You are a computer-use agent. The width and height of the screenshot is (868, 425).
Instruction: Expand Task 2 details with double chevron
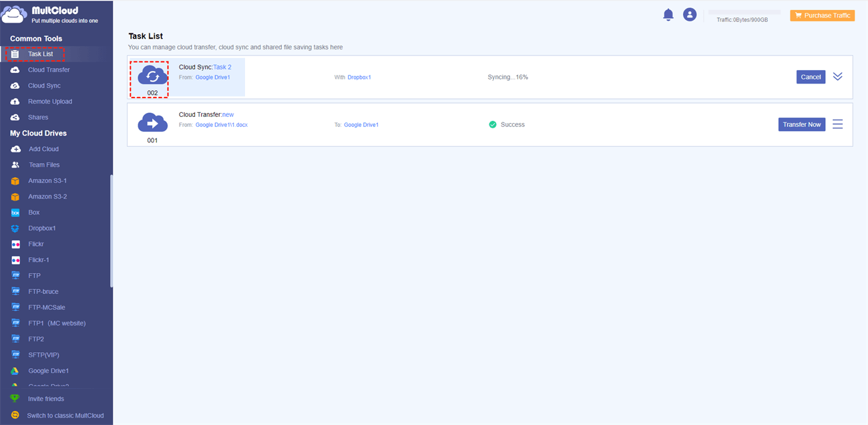click(837, 77)
